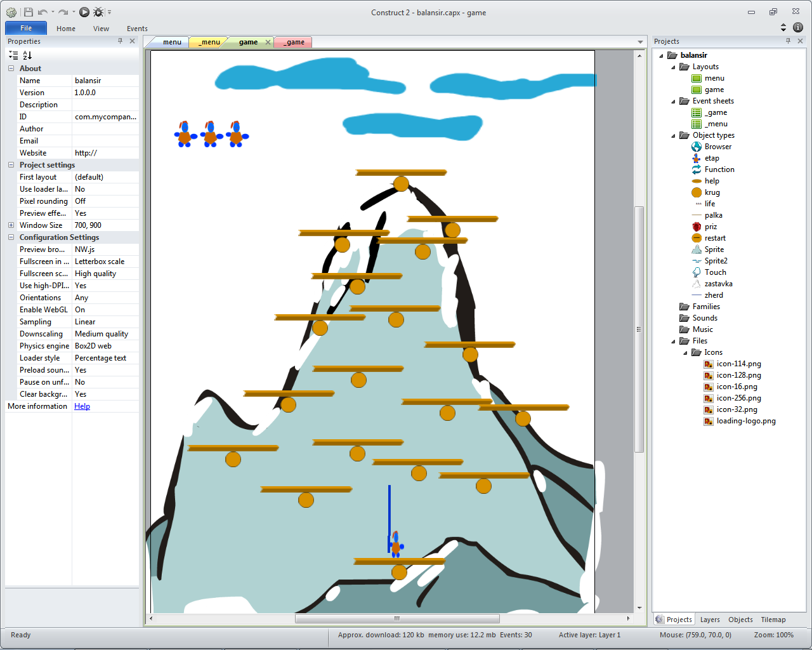Image resolution: width=812 pixels, height=650 pixels.
Task: Run the layout preview
Action: 84,12
